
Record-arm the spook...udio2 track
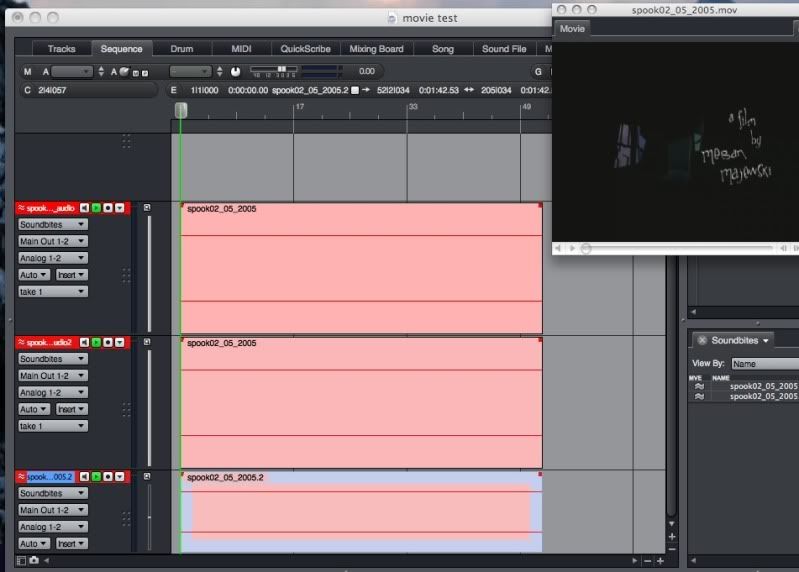[108, 342]
